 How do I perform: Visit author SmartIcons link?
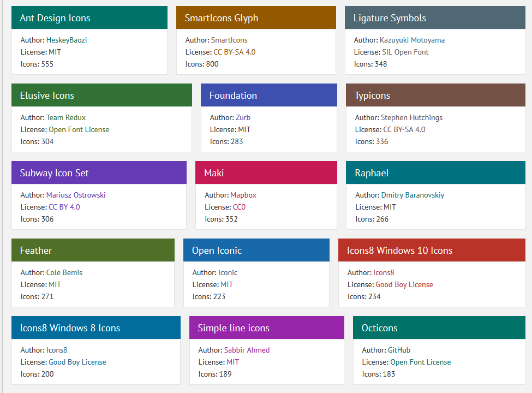point(229,40)
